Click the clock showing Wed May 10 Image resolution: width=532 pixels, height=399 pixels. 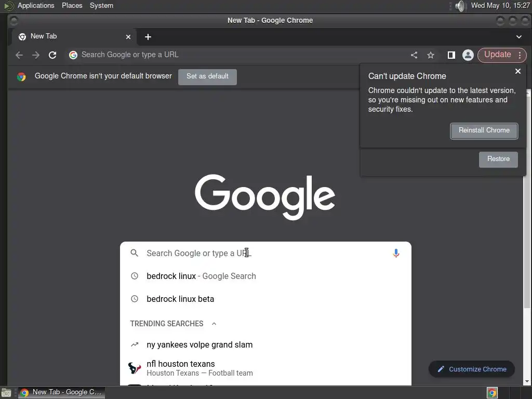pos(500,5)
